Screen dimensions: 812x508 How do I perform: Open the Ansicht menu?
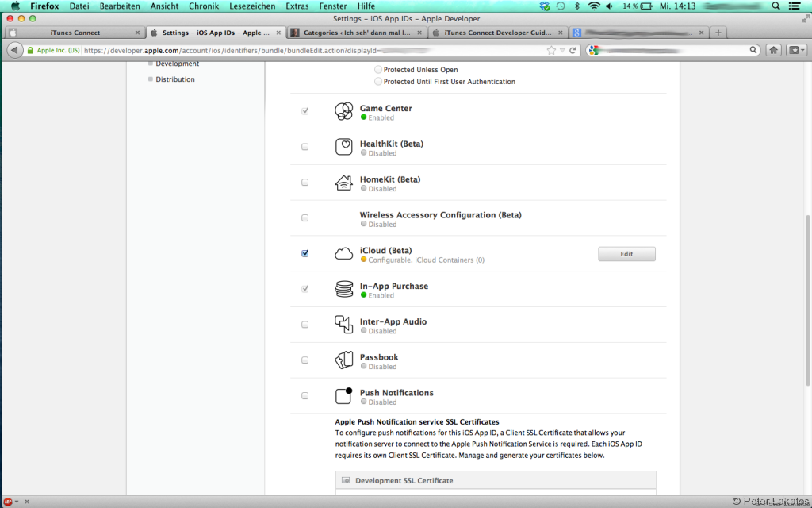point(164,6)
